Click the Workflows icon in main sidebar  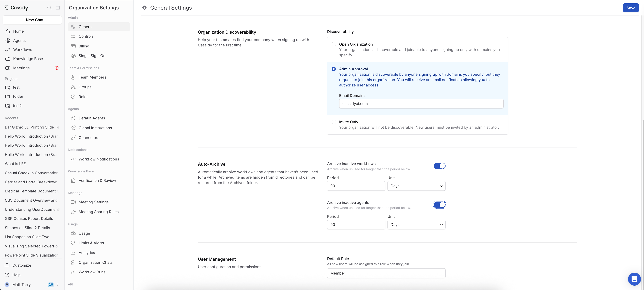[x=8, y=50]
